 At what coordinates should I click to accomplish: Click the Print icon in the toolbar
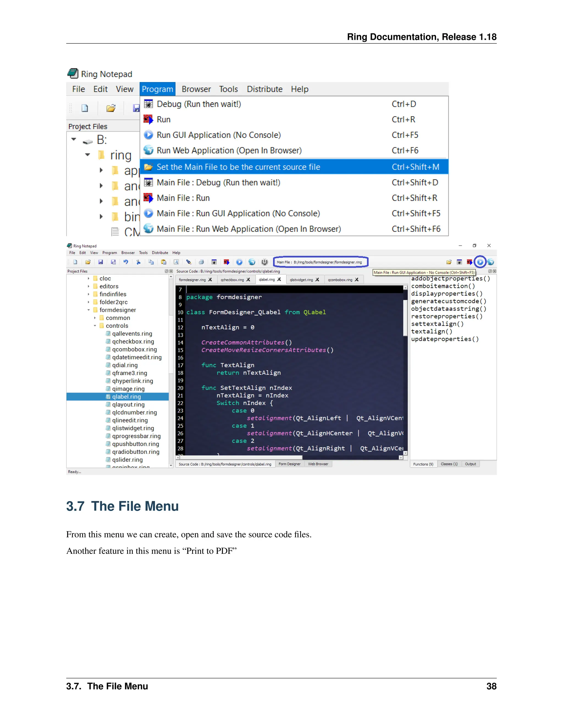(x=202, y=262)
